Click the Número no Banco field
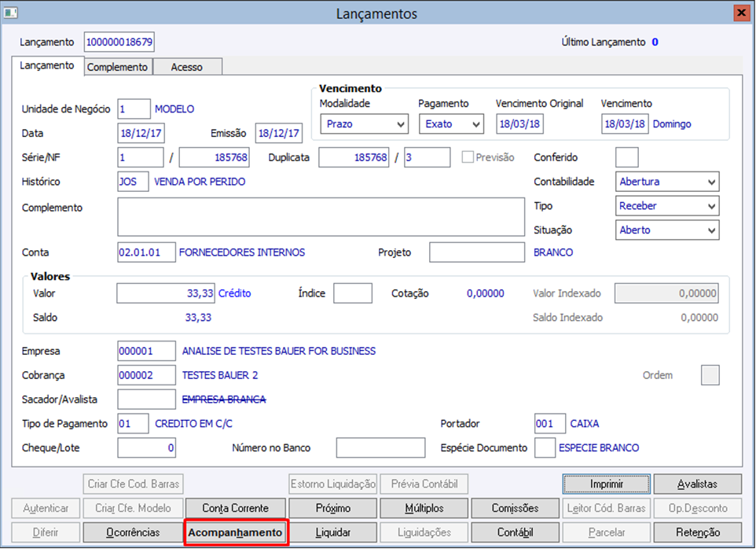This screenshot has height=549, width=756. pyautogui.click(x=380, y=448)
